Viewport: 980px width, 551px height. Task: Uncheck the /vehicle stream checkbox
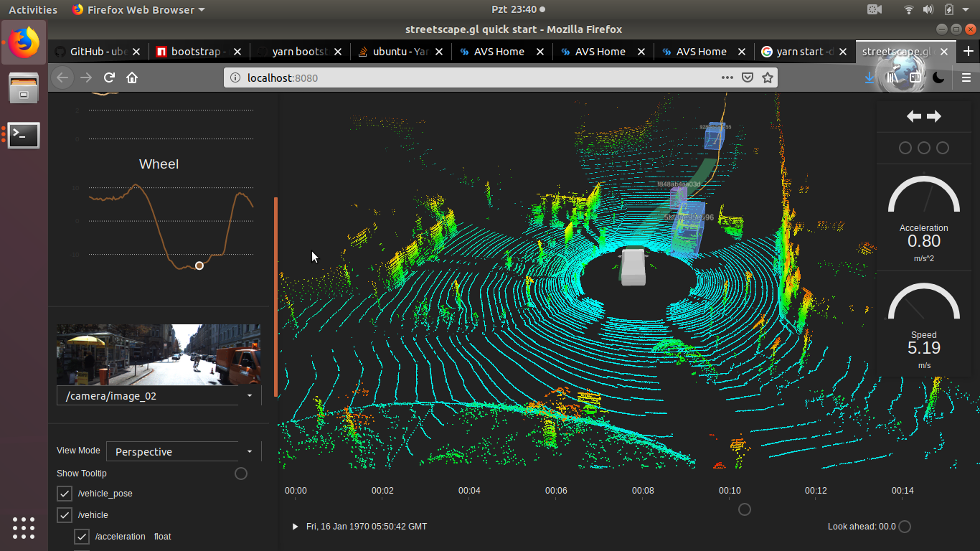click(65, 515)
